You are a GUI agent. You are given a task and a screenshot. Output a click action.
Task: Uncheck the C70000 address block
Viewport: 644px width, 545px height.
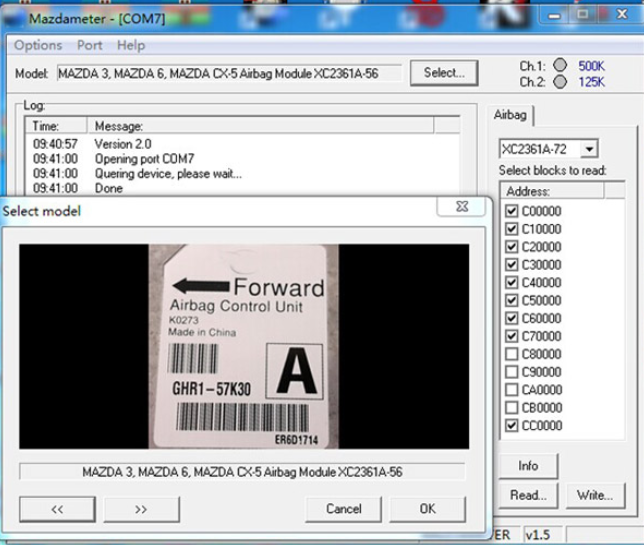click(x=511, y=336)
